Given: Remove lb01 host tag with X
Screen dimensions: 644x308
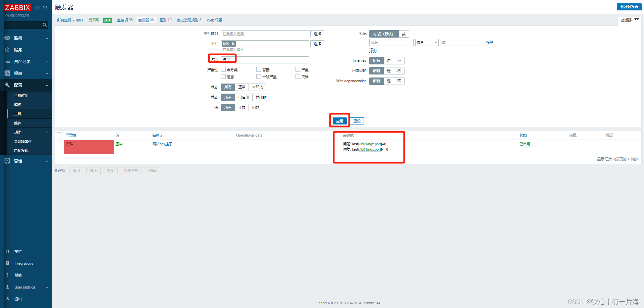Looking at the screenshot, I should click(233, 44).
